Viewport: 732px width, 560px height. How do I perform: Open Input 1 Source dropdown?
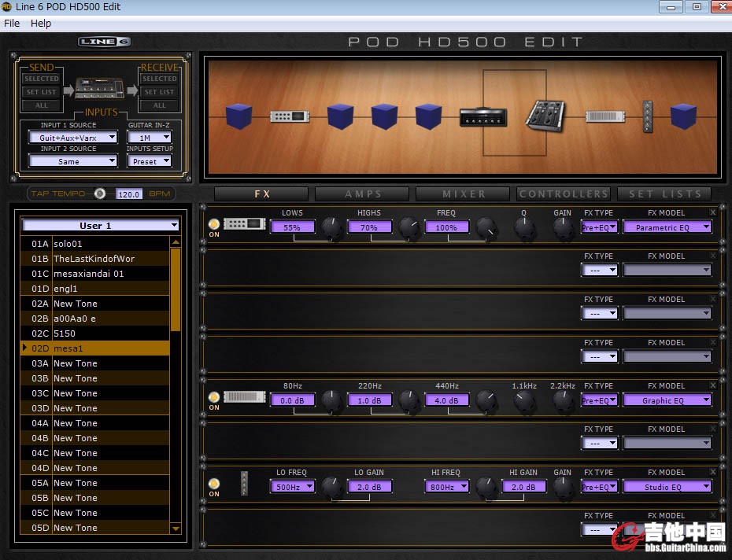click(73, 137)
